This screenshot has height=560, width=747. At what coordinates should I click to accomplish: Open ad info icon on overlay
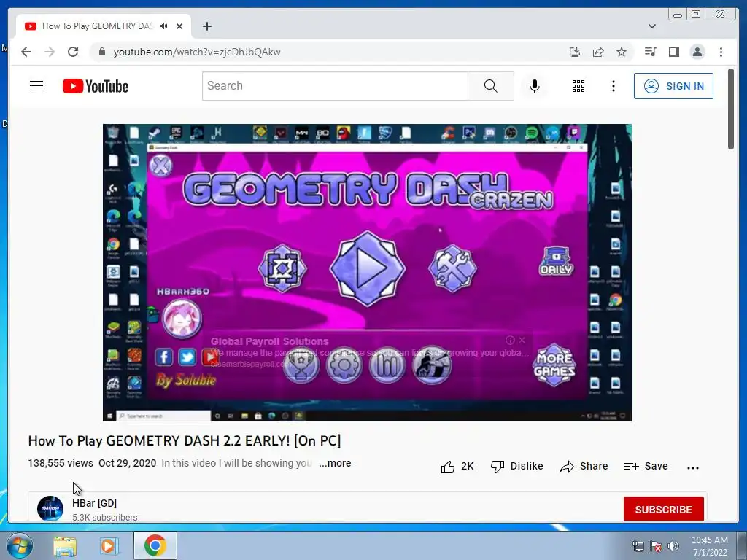click(510, 340)
